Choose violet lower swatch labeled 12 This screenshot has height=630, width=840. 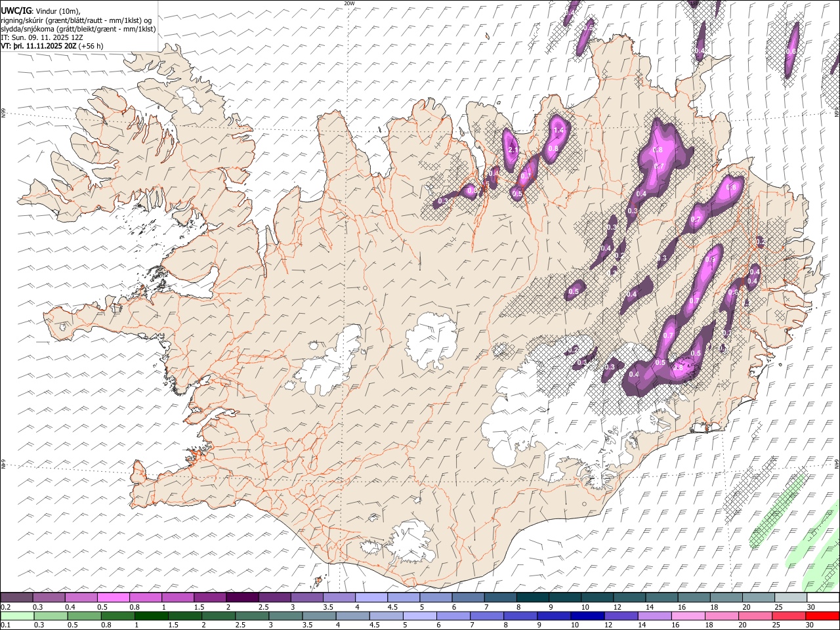(x=620, y=616)
